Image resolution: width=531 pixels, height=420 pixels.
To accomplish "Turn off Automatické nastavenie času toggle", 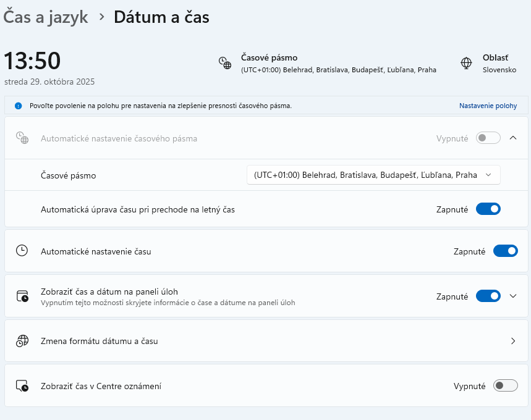I will (505, 251).
